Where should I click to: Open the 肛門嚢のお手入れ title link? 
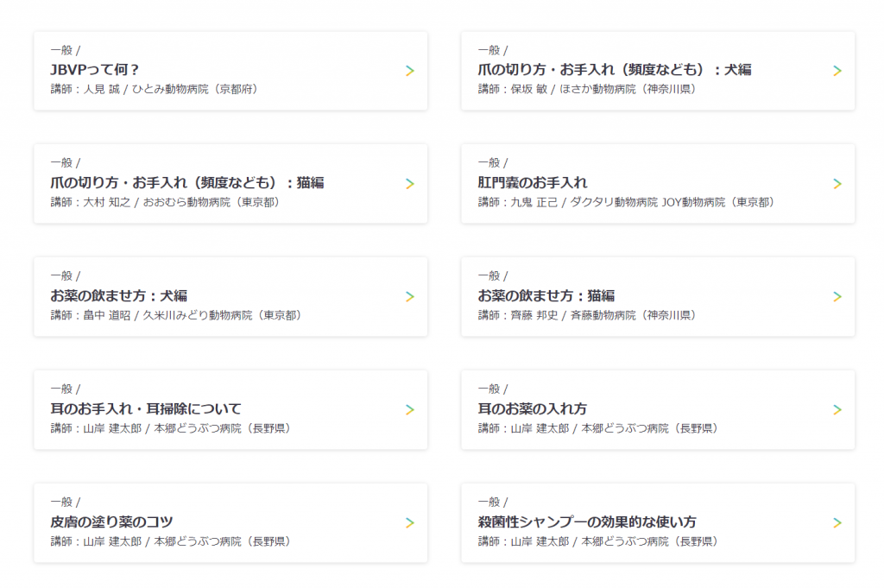533,183
